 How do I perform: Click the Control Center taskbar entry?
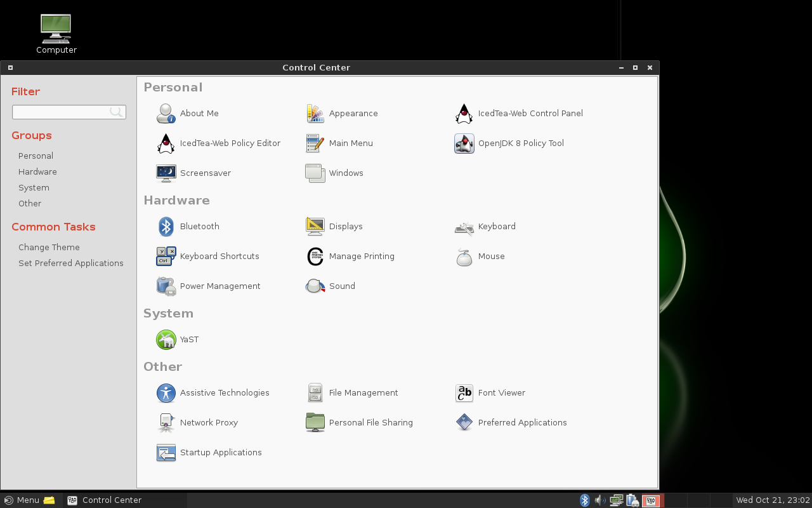tap(105, 500)
